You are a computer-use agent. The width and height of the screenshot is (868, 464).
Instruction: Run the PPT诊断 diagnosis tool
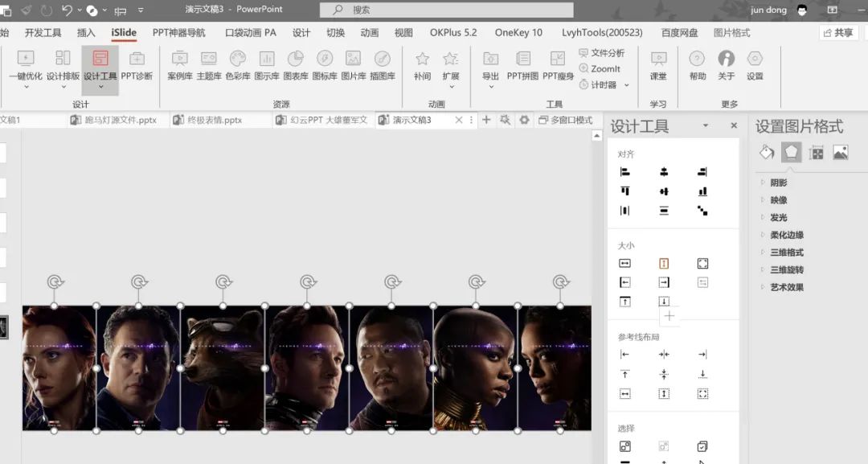[x=137, y=67]
